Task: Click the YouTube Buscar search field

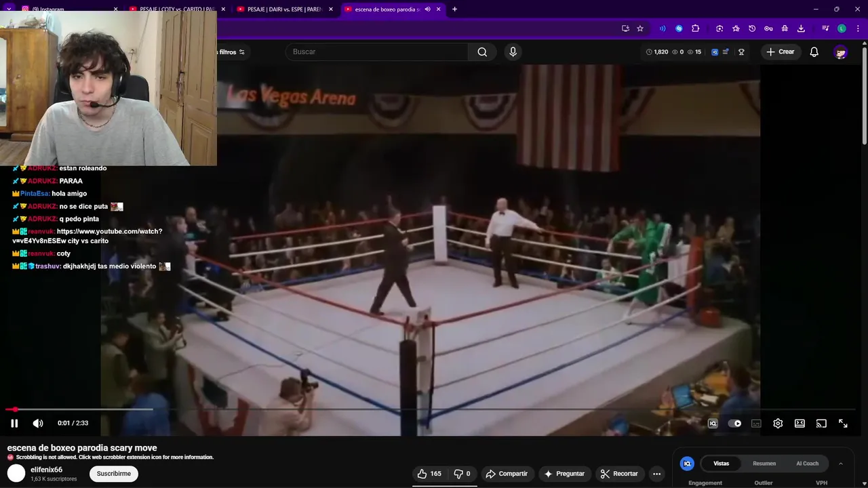Action: (x=376, y=52)
